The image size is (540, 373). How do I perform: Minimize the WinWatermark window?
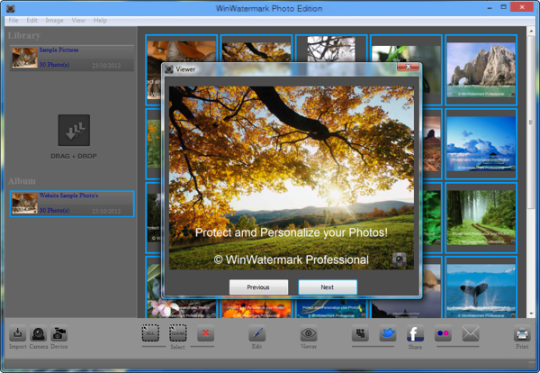tap(489, 8)
